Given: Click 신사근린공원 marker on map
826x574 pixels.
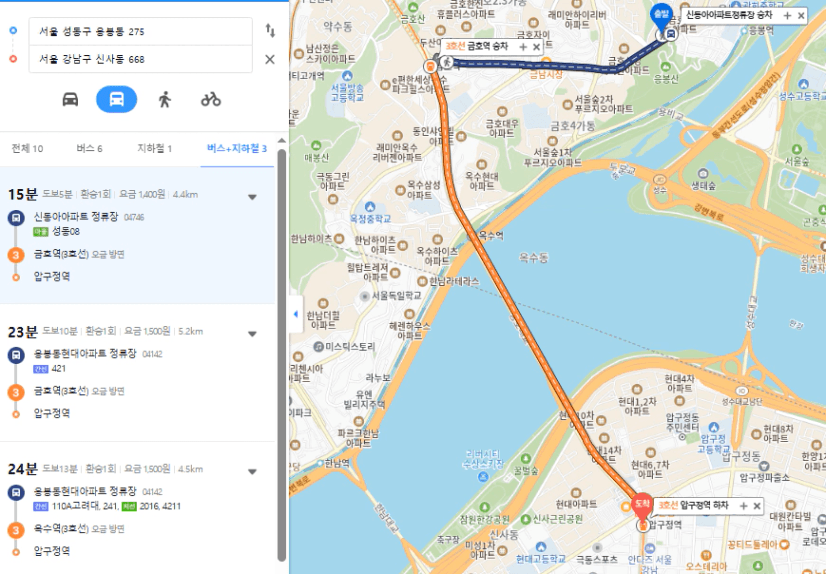Looking at the screenshot, I should tap(526, 519).
